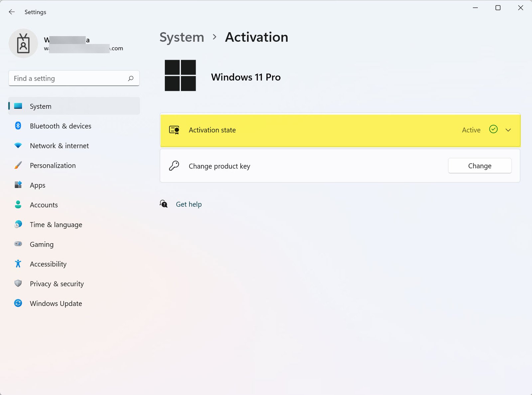The image size is (532, 395).
Task: Click the Apps icon in sidebar
Action: pyautogui.click(x=18, y=185)
